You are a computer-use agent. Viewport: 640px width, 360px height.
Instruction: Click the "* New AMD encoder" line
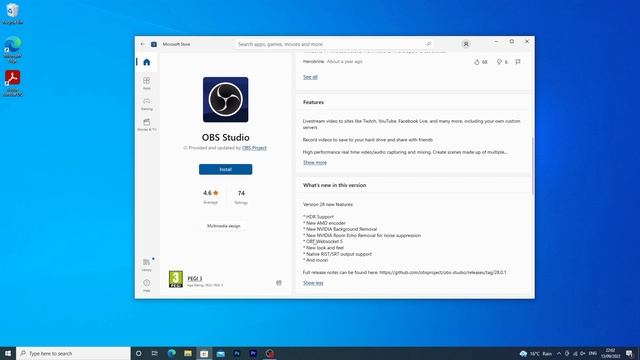point(324,223)
